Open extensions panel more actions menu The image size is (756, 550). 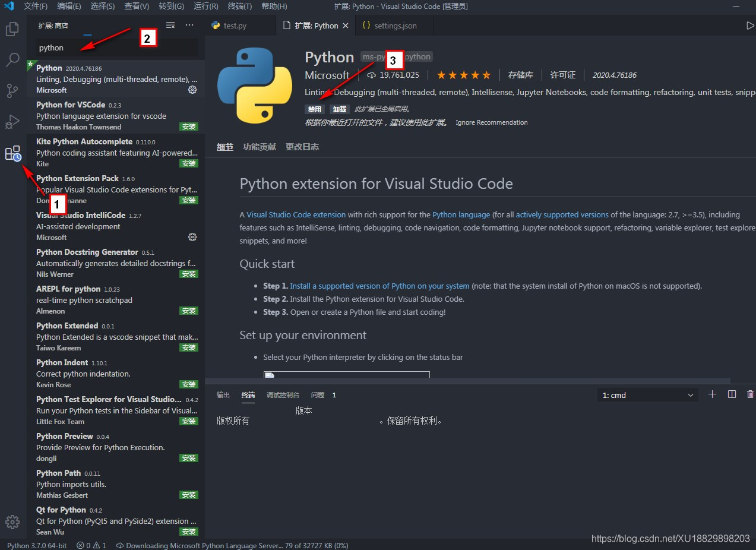[189, 26]
